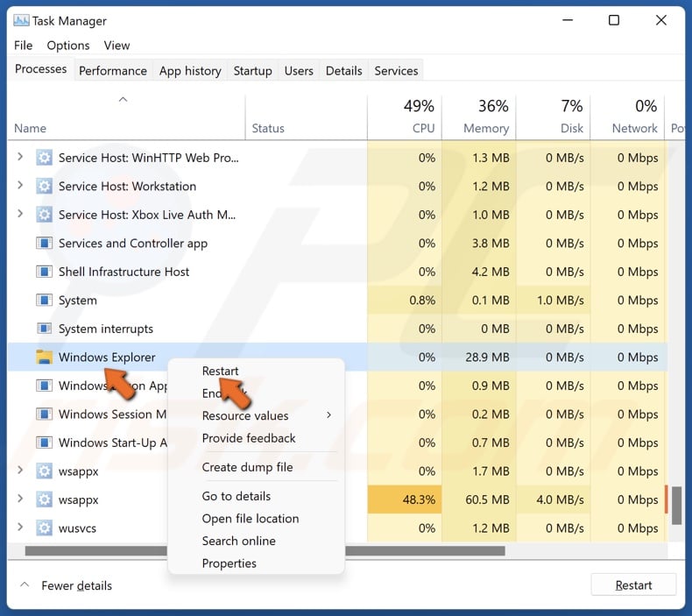Click the Task Manager title bar icon
The width and height of the screenshot is (692, 616).
pos(21,20)
